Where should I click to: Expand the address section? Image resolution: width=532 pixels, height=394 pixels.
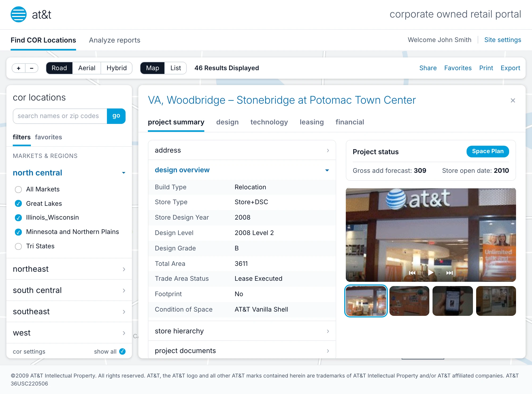coord(242,150)
